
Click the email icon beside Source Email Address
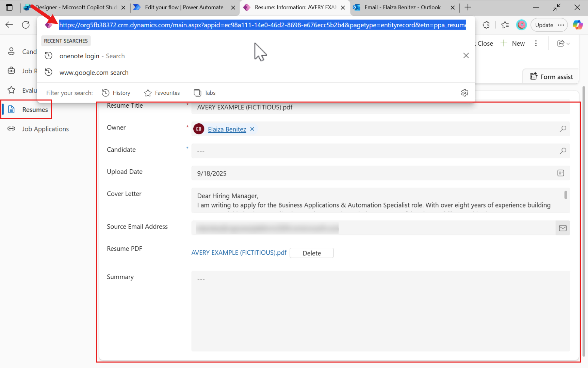(x=563, y=228)
